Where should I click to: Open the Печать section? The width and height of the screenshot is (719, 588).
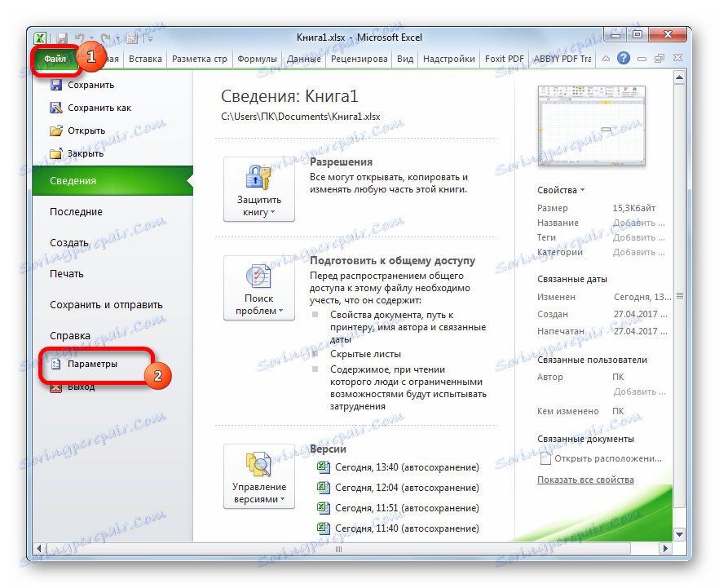pos(67,274)
